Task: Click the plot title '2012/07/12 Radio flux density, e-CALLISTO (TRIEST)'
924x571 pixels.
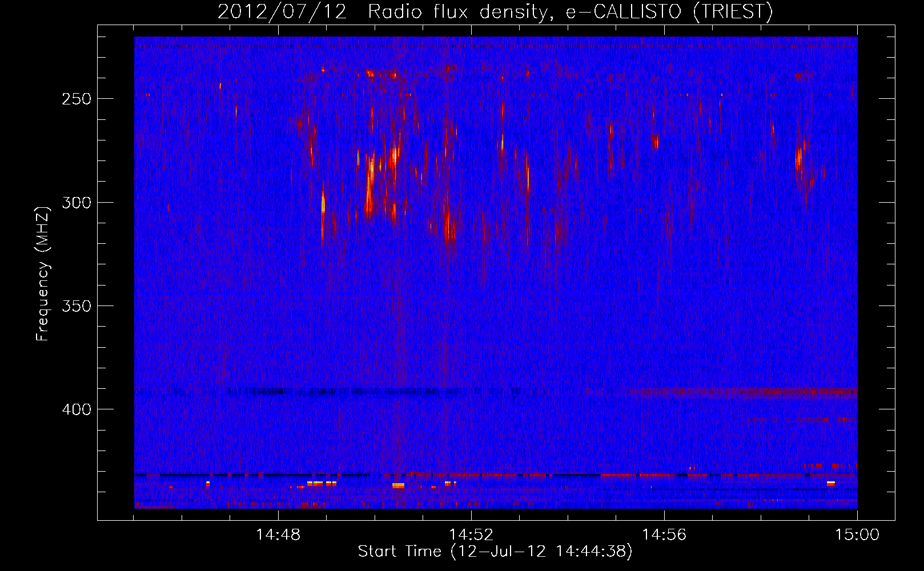Action: (495, 12)
